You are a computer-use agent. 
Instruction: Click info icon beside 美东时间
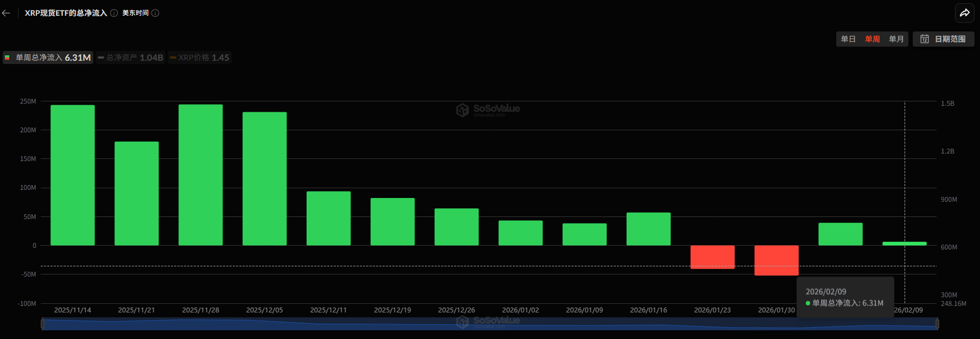point(155,13)
